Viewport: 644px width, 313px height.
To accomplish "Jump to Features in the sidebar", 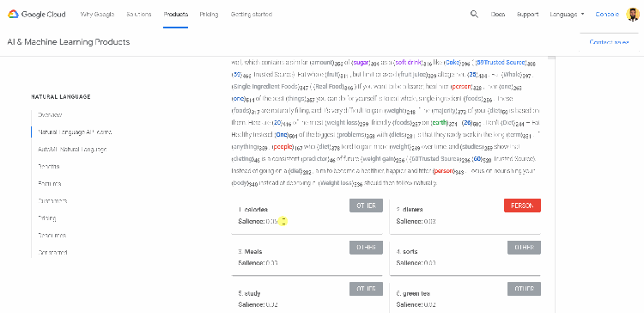I will coord(49,184).
